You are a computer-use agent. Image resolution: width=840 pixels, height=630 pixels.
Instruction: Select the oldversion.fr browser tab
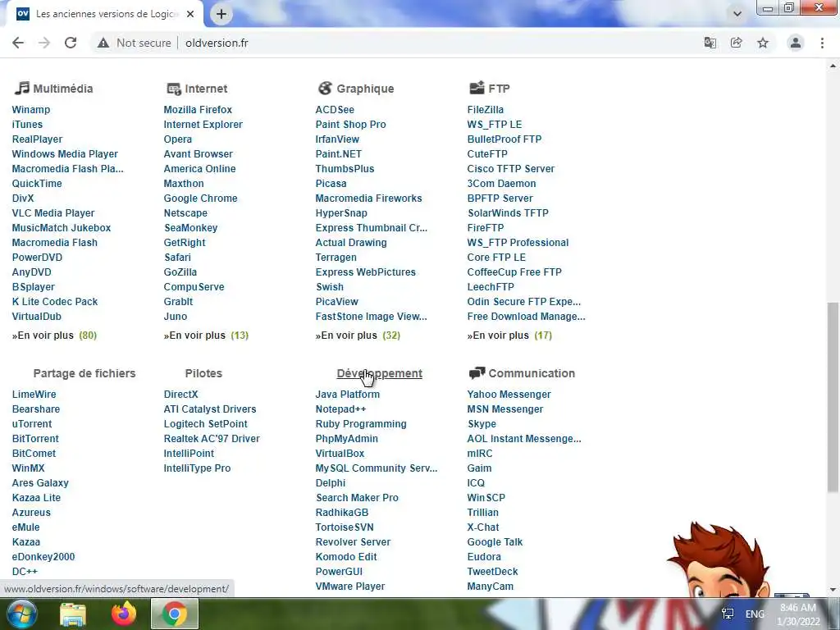coord(106,14)
